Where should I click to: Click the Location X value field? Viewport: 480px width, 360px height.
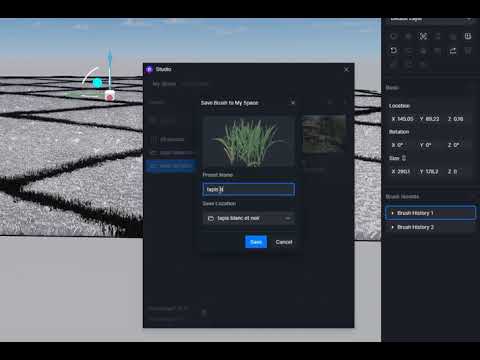point(402,119)
